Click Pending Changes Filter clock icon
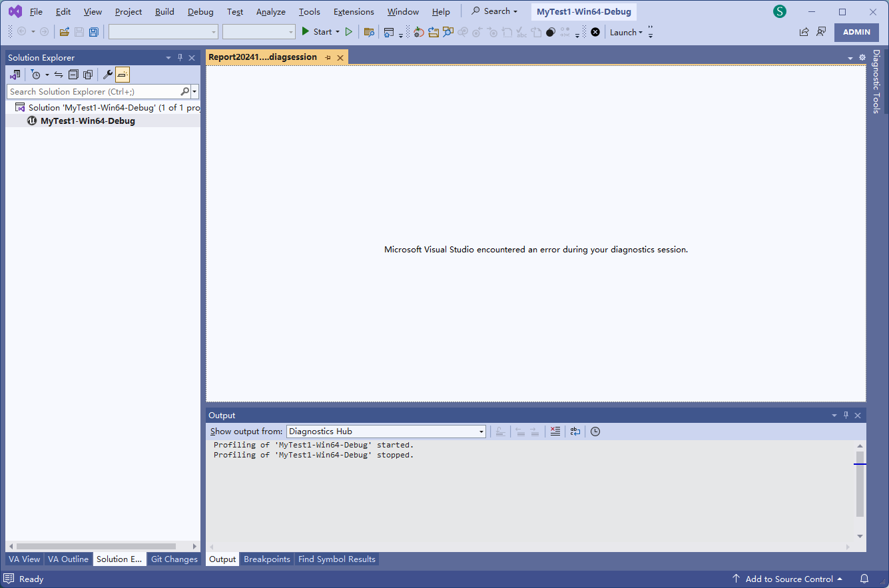 [36, 75]
